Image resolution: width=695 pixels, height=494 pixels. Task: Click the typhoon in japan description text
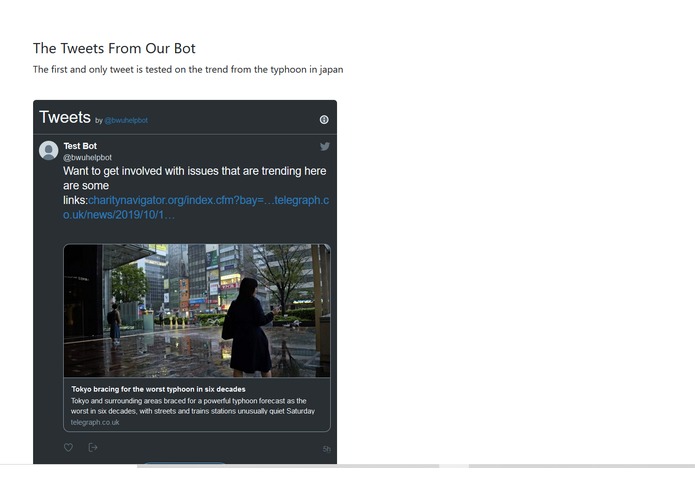click(x=188, y=70)
